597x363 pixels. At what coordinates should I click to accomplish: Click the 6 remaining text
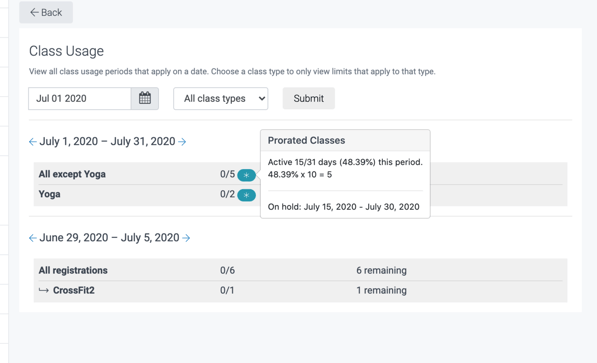[x=382, y=270]
